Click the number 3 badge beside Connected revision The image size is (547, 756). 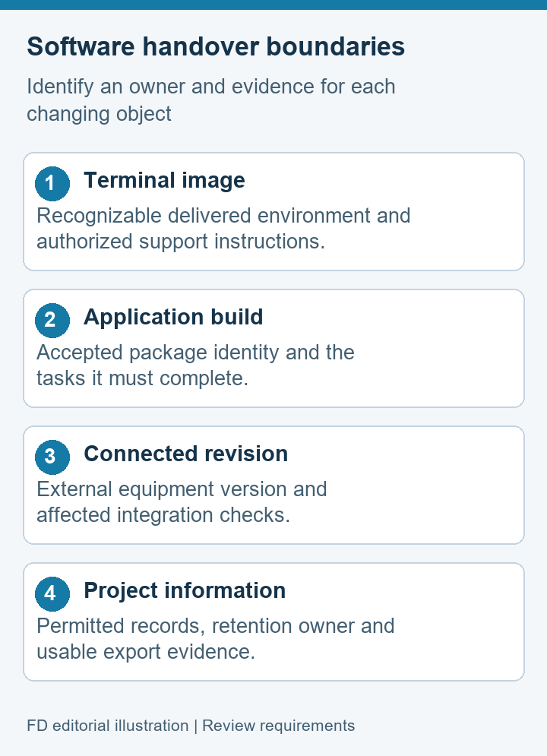(x=52, y=457)
